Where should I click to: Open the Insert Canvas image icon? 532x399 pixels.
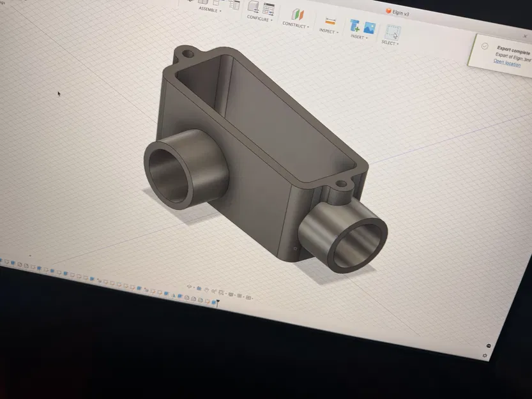(369, 26)
